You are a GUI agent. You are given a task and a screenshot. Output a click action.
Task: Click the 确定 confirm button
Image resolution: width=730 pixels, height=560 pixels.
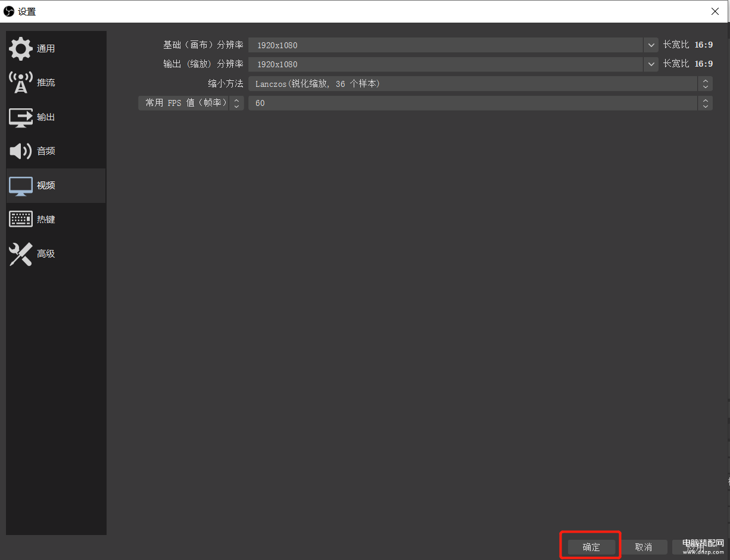(591, 548)
